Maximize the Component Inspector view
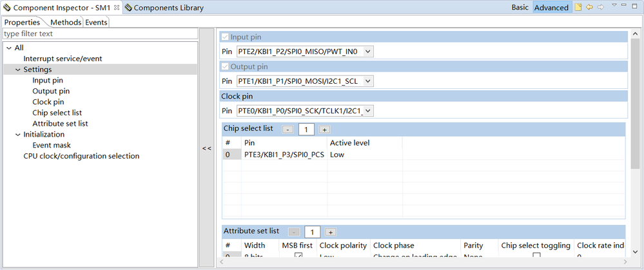Screen dimensions: 644x270 click(x=634, y=5)
